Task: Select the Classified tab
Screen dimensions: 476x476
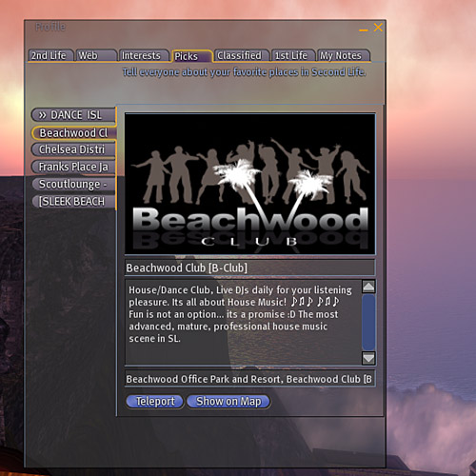Action: [x=242, y=55]
